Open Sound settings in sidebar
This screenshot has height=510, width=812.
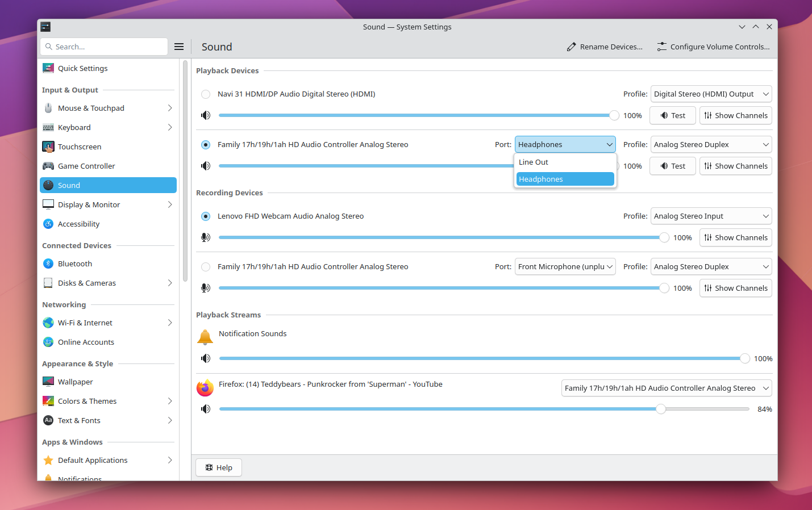coord(108,185)
